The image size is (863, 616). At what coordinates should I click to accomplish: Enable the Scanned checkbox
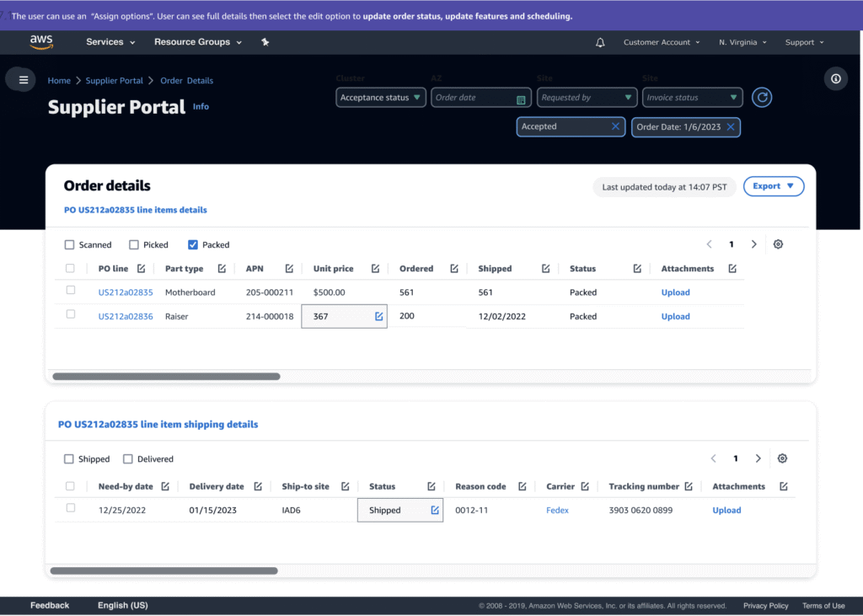click(x=69, y=245)
